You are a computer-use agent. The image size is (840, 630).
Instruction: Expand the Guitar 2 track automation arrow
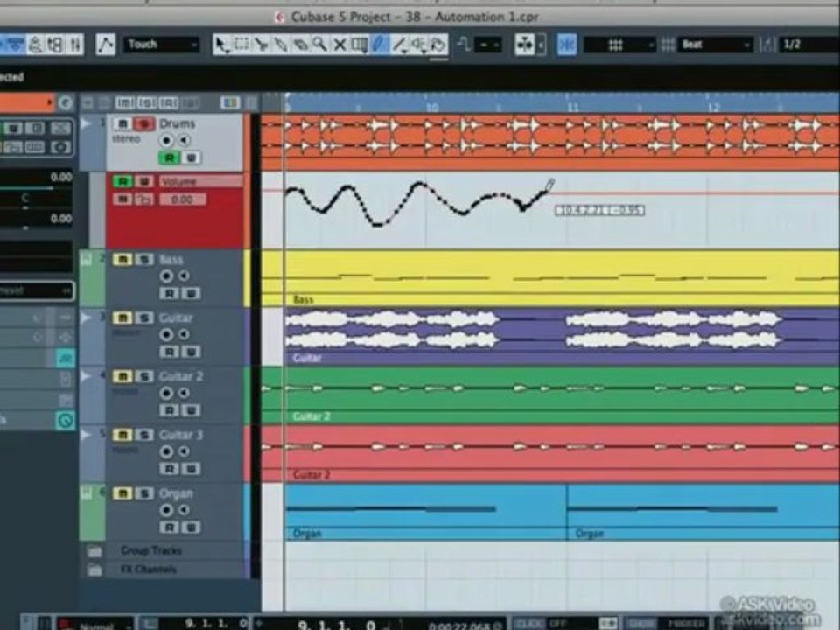[86, 376]
